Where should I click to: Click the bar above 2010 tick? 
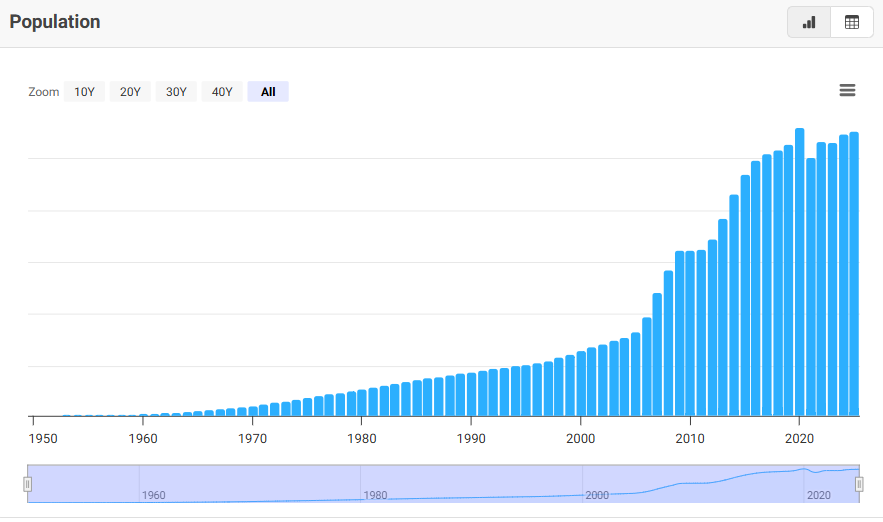(690, 334)
